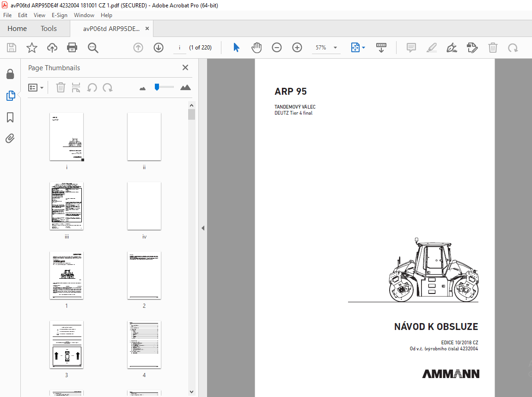Toggle the Page Thumbnails panel icon
Image resolution: width=532 pixels, height=397 pixels.
click(x=11, y=96)
